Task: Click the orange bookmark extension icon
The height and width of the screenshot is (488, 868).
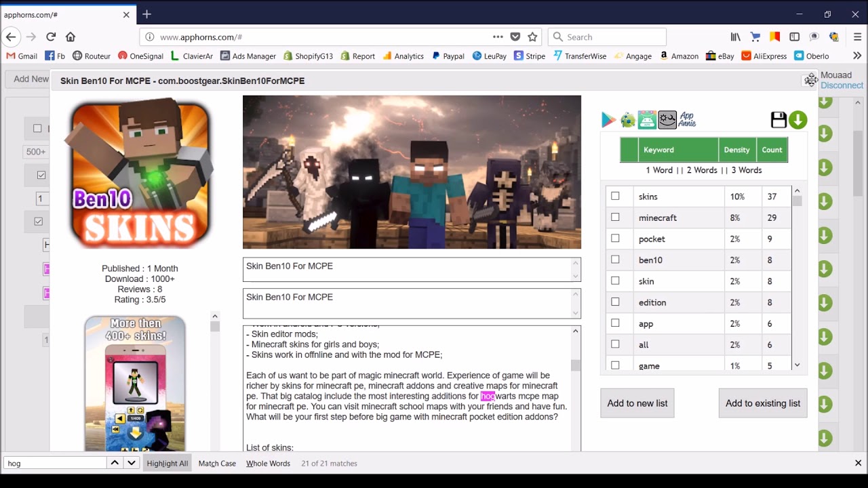Action: coord(774,37)
